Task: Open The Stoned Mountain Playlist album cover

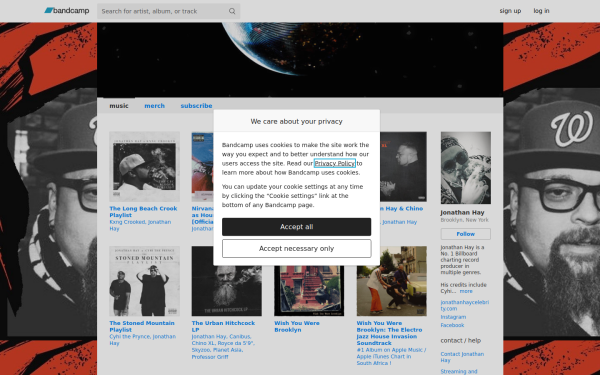Action: coord(144,281)
